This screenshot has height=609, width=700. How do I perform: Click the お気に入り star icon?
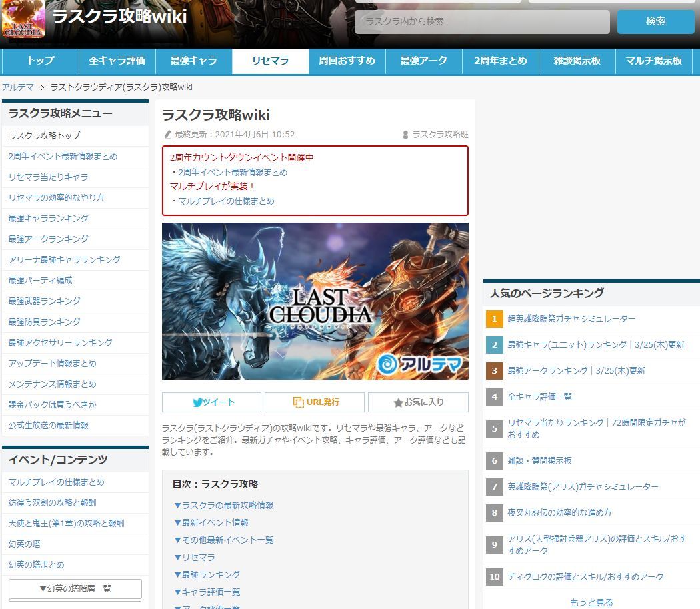pyautogui.click(x=398, y=403)
